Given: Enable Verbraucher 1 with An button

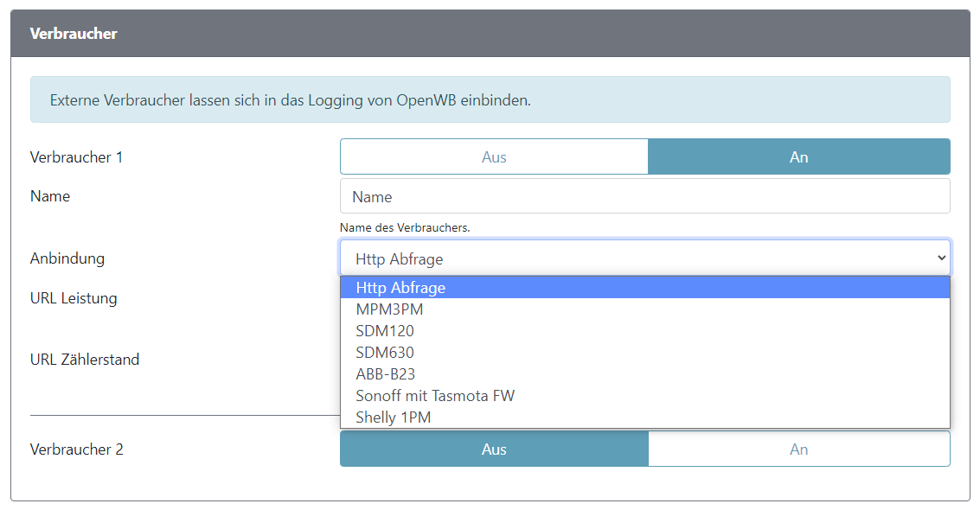Looking at the screenshot, I should (x=798, y=157).
